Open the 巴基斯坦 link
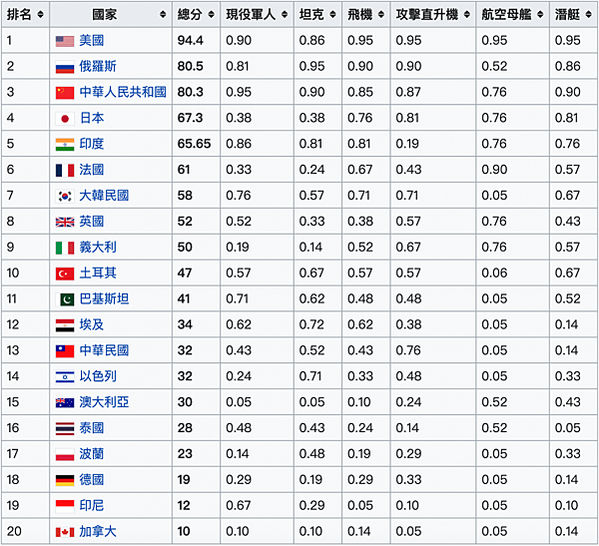The image size is (599, 546). tap(104, 299)
